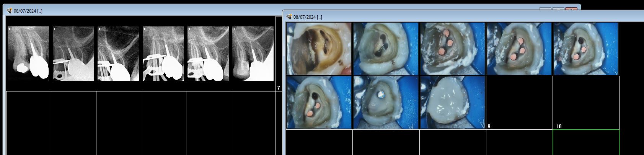Viewport: 644px width, 155px height.
Task: Select the third X-ray thumbnail
Action: (x=118, y=53)
